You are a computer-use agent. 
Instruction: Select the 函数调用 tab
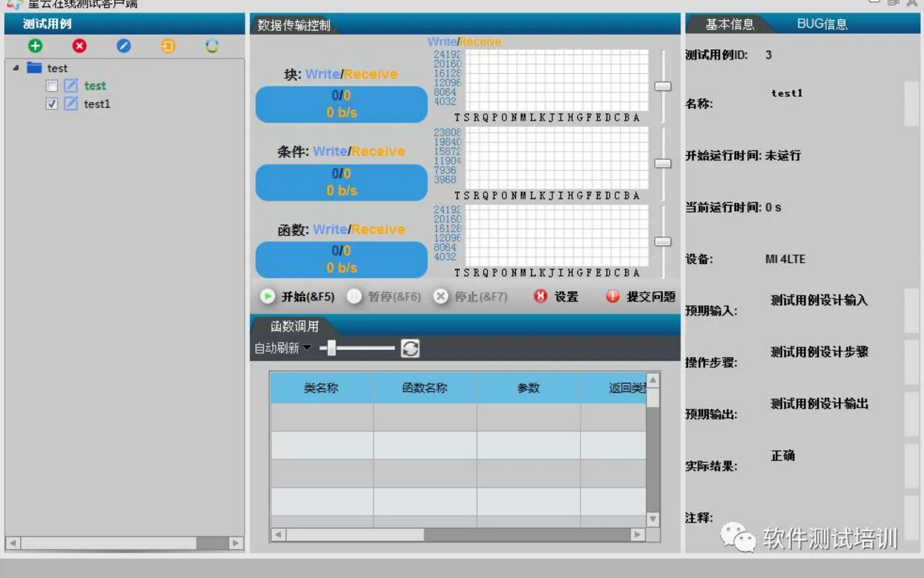[294, 326]
